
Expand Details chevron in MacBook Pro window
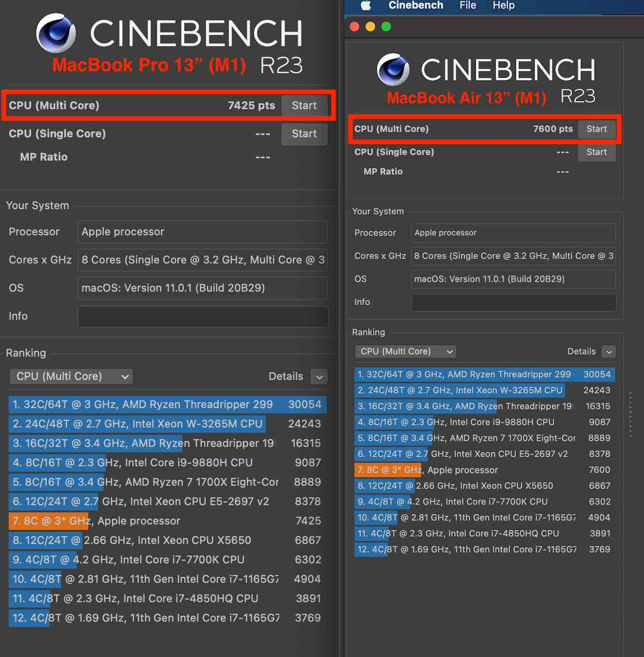(x=319, y=377)
